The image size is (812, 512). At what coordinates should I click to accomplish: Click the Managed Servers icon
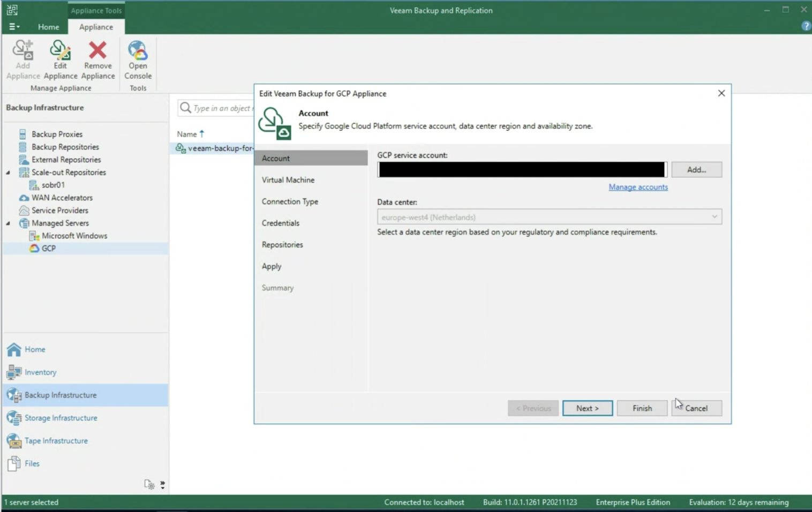[x=24, y=223]
